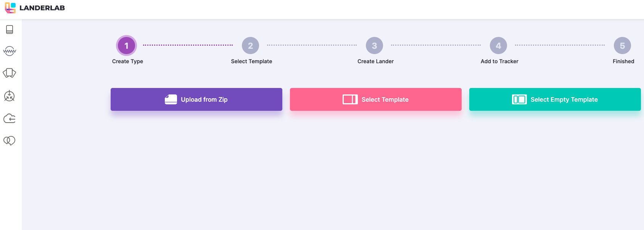Click the Upload from Zip button
The width and height of the screenshot is (644, 230).
[x=196, y=99]
